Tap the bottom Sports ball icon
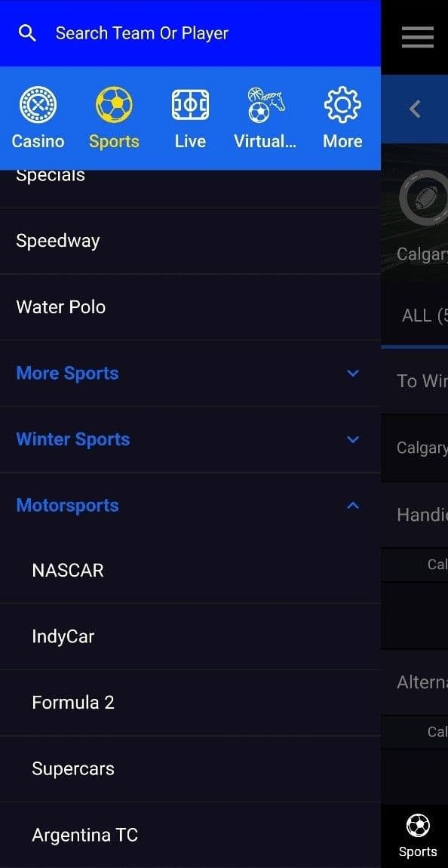The height and width of the screenshot is (868, 448). click(x=418, y=826)
